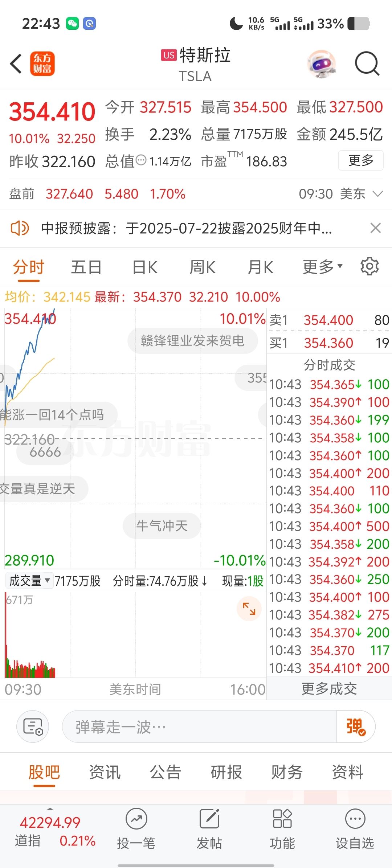
Task: Tap the 更多 quote details button
Action: coord(361,160)
